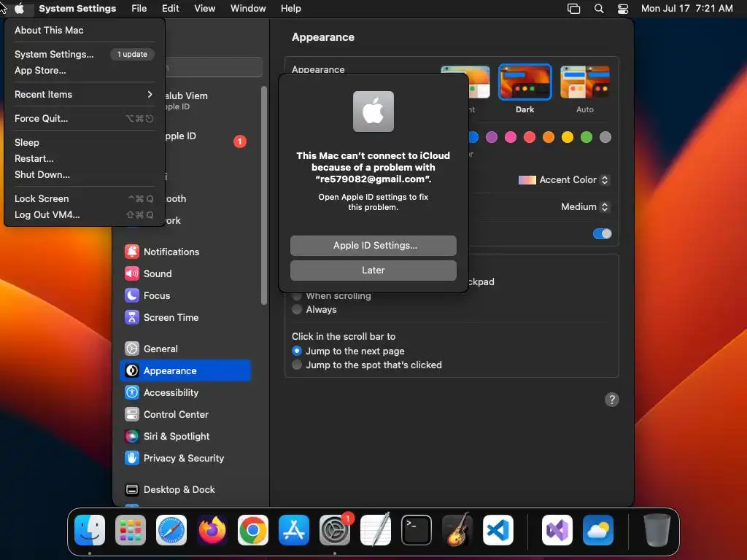Viewport: 747px width, 560px height.
Task: Choose Force Quit... menu item
Action: click(x=84, y=119)
